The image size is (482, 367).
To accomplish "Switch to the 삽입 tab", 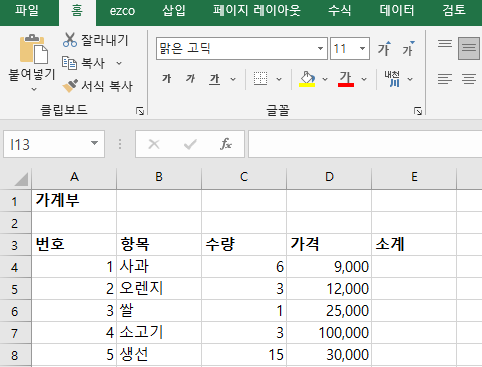I will coord(174,10).
